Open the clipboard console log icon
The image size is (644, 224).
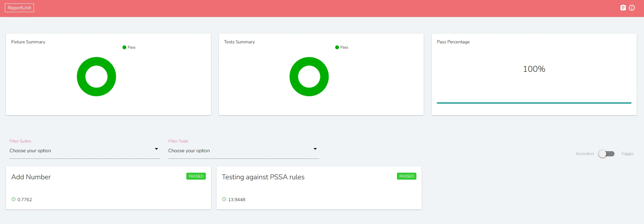[623, 8]
